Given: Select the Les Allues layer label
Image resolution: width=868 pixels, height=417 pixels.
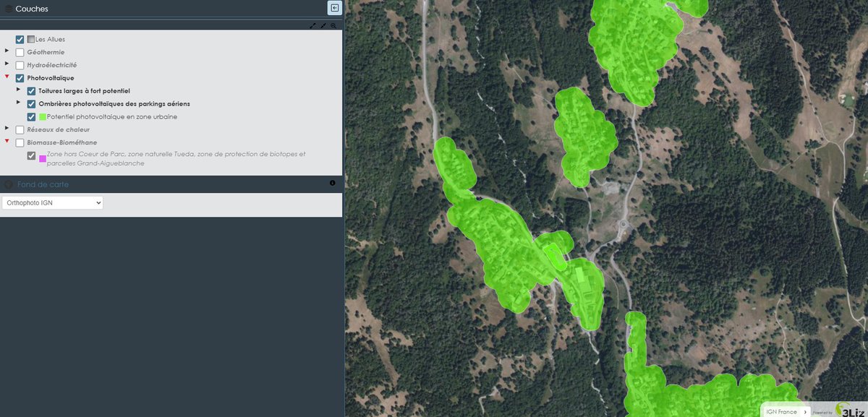Looking at the screenshot, I should coord(51,39).
